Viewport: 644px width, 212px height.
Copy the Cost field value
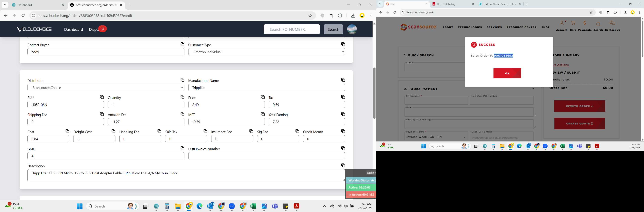click(x=67, y=131)
